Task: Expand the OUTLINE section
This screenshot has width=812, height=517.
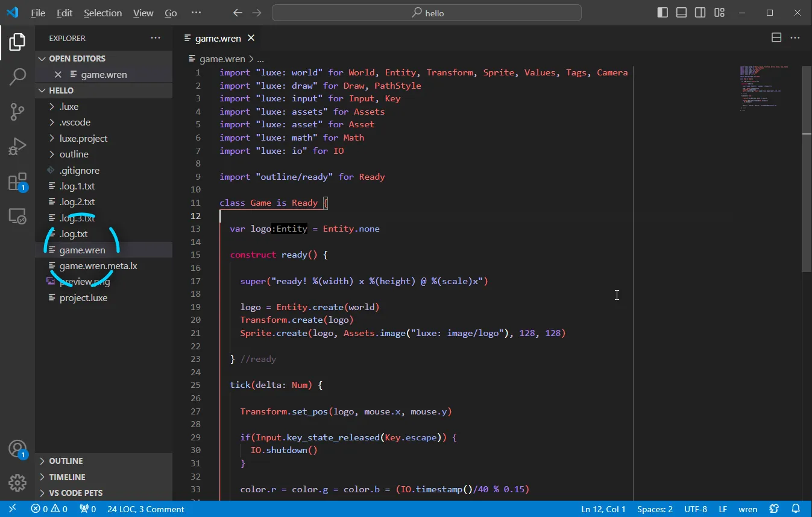Action: pos(66,461)
